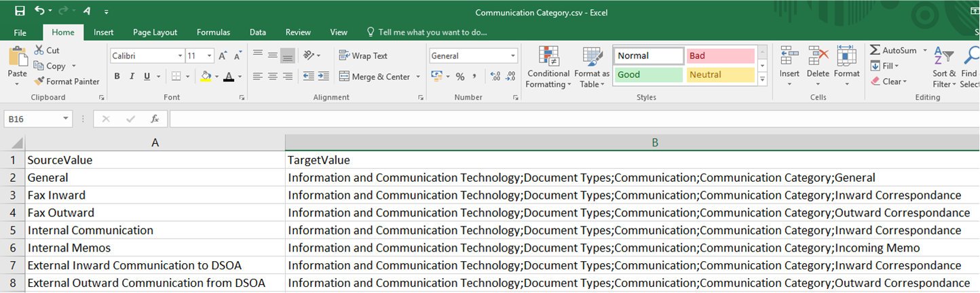Toggle Underline formatting
980x293 pixels.
147,76
